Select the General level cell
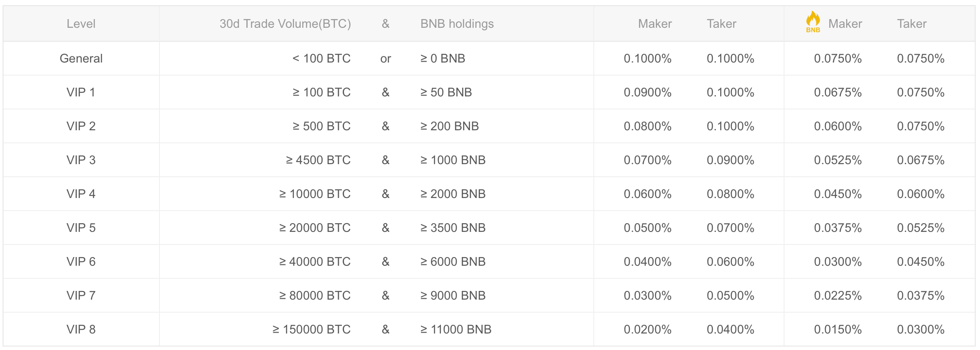980x350 pixels. (81, 59)
